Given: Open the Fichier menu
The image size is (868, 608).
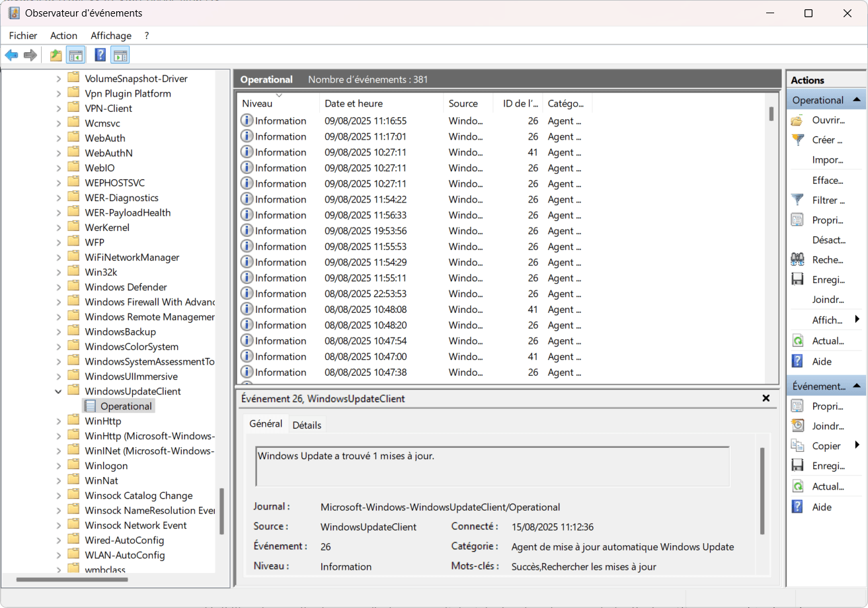Looking at the screenshot, I should (x=23, y=36).
